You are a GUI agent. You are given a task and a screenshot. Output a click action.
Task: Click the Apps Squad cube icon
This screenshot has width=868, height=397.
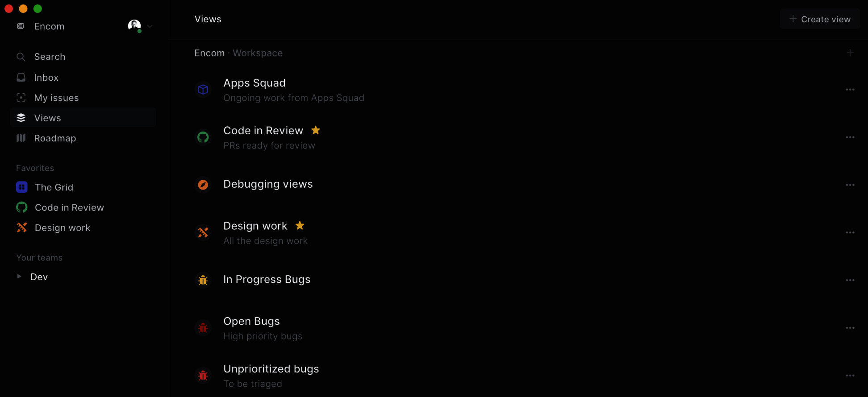pyautogui.click(x=203, y=90)
